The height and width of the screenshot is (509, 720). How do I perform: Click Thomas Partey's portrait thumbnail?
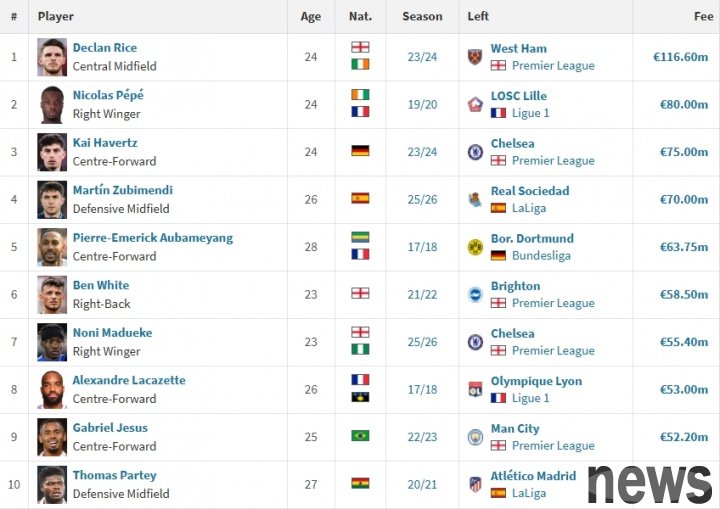[x=52, y=485]
